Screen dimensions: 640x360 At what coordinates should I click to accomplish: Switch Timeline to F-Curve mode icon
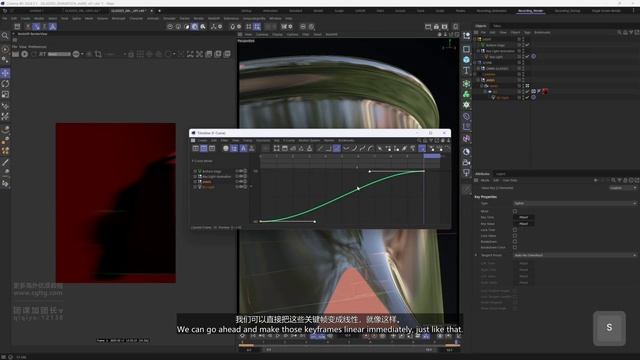click(x=204, y=148)
